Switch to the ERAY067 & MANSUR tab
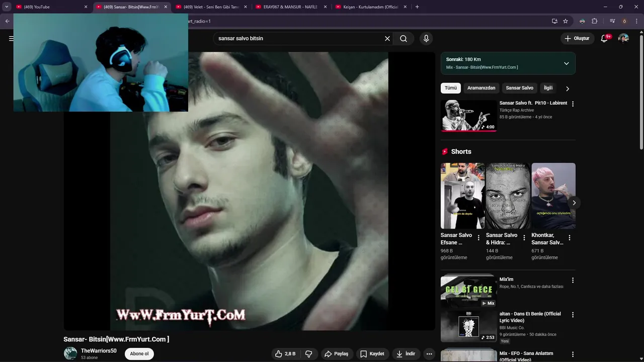 (x=291, y=7)
